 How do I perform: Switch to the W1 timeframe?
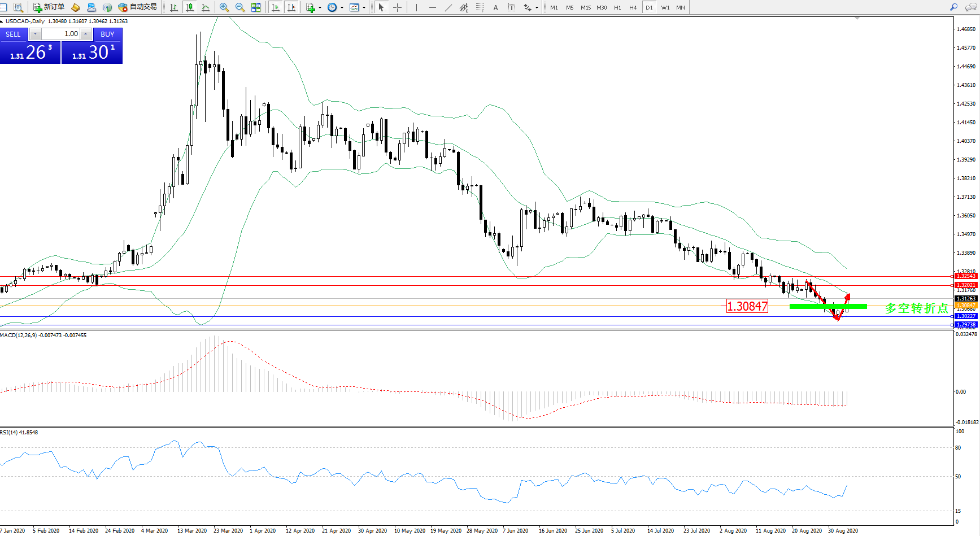[665, 7]
